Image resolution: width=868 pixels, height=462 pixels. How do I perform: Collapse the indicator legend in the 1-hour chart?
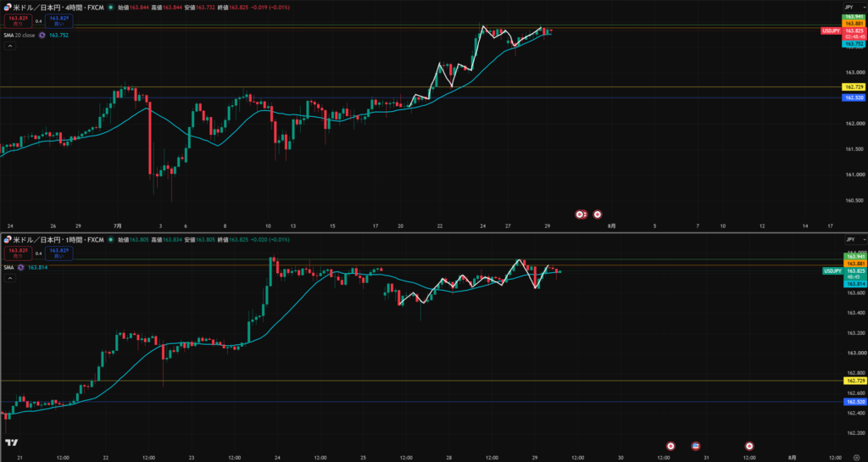point(10,278)
